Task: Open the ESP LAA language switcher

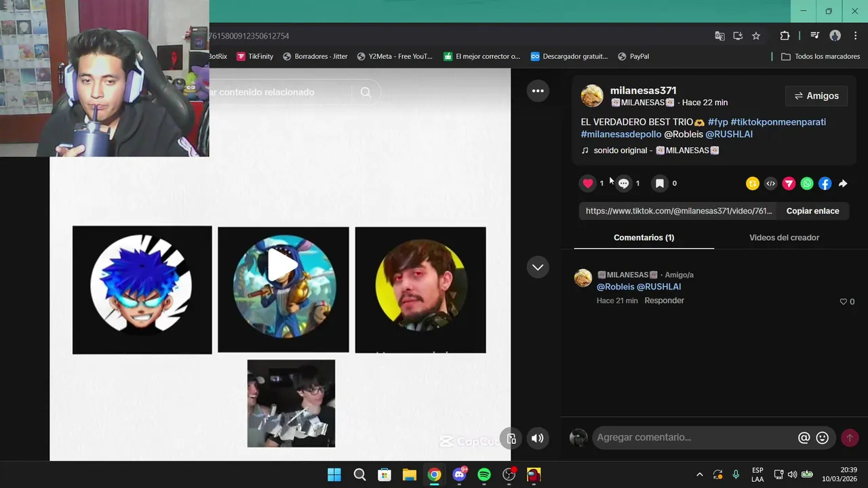Action: (x=757, y=474)
